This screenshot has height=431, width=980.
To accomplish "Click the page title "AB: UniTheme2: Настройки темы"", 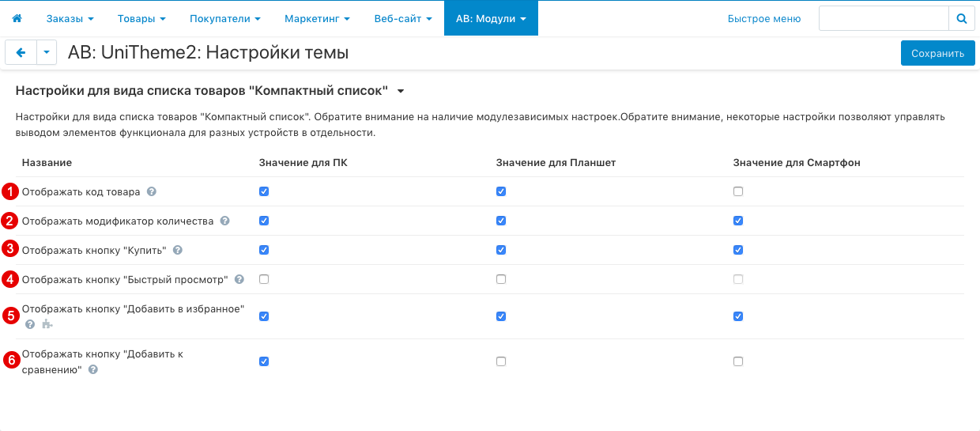I will tap(209, 53).
